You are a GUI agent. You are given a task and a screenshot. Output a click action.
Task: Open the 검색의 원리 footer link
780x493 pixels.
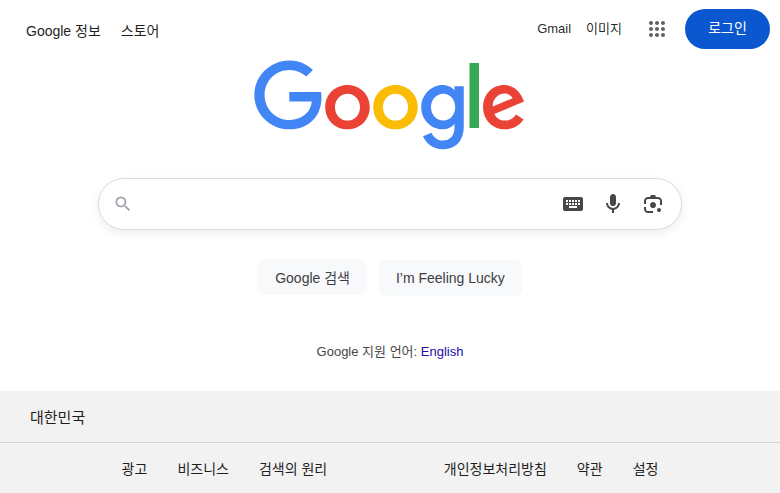click(293, 469)
